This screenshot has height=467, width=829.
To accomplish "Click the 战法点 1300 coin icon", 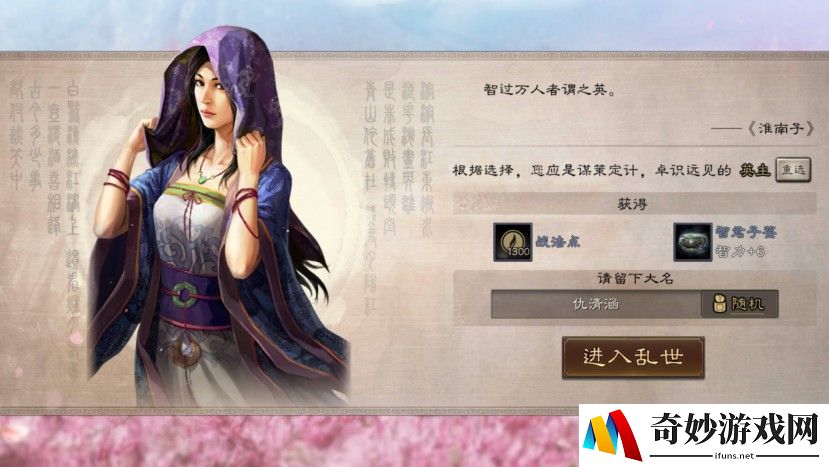I will tap(512, 242).
